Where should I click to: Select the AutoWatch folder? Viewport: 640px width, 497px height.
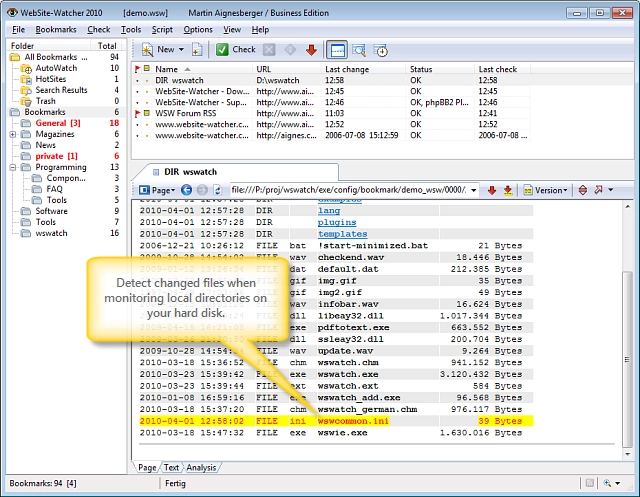(56, 68)
